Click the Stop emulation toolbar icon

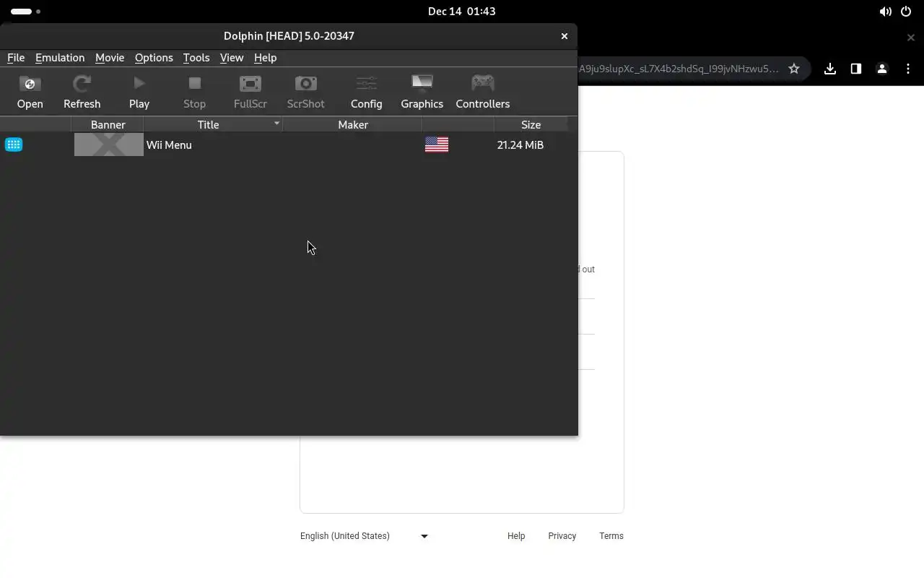coord(194,92)
